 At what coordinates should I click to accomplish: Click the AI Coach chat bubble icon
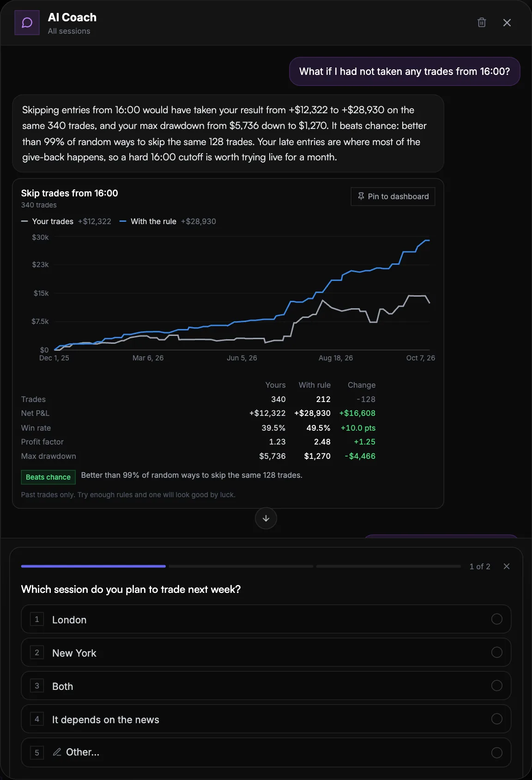click(27, 23)
